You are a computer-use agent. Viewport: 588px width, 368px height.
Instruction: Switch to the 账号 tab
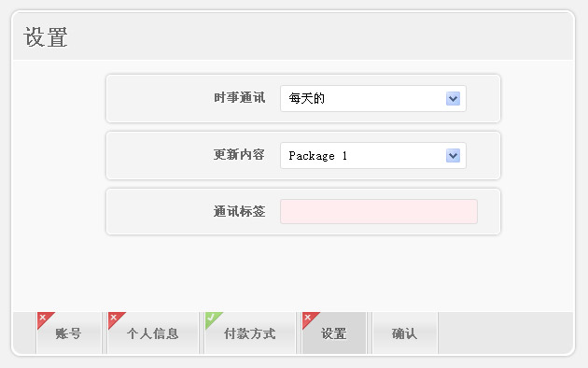click(x=69, y=333)
